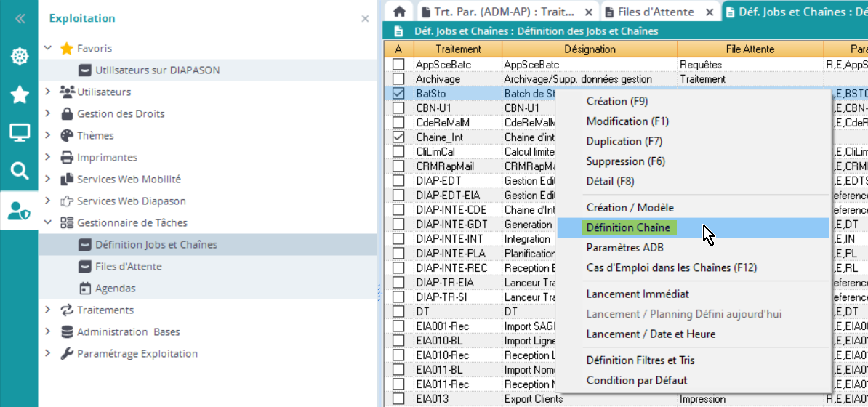Choose Définition Chaîne from context menu

628,227
